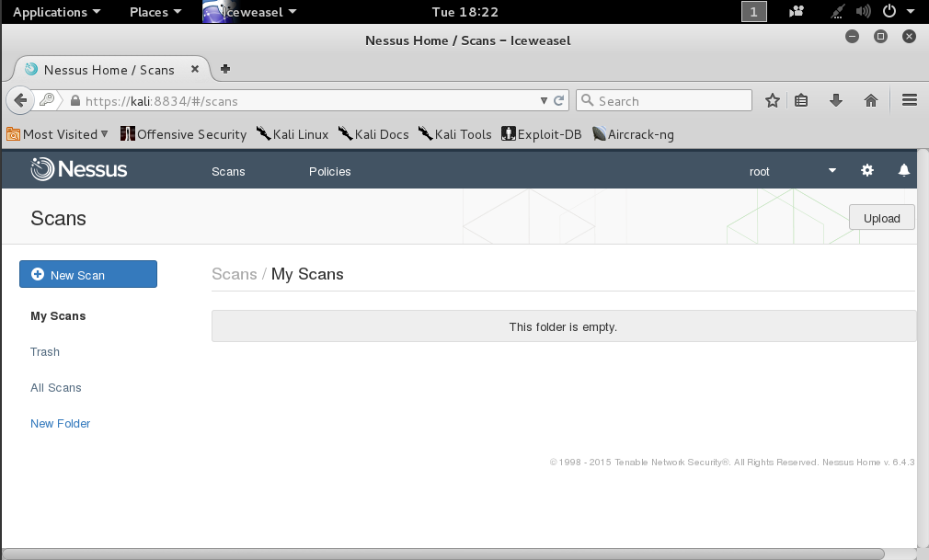This screenshot has height=560, width=929.
Task: Open Kali Docs bookmark
Action: [373, 134]
